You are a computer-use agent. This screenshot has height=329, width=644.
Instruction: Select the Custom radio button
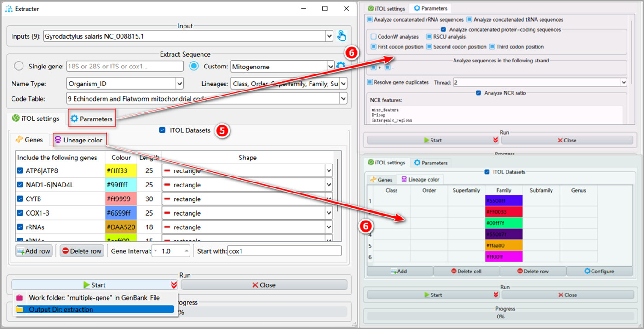pos(194,66)
